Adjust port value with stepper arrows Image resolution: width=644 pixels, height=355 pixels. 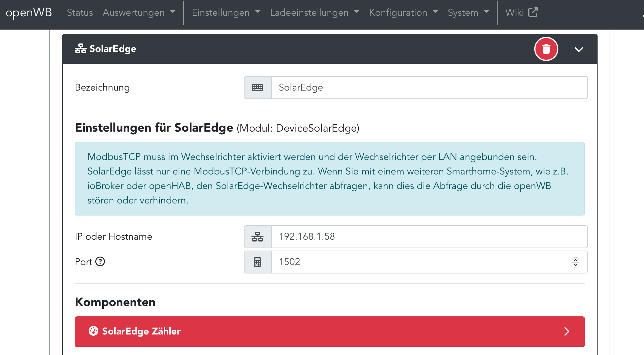coord(575,262)
